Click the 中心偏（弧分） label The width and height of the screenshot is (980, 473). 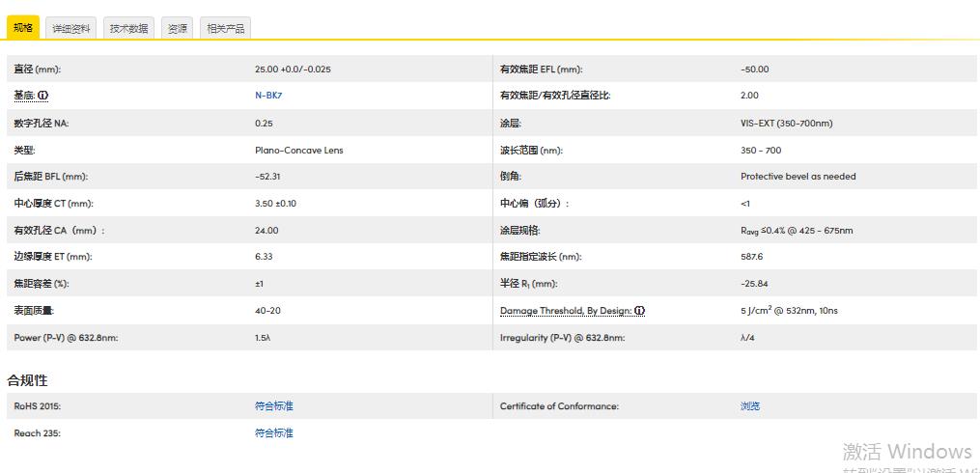coord(534,204)
